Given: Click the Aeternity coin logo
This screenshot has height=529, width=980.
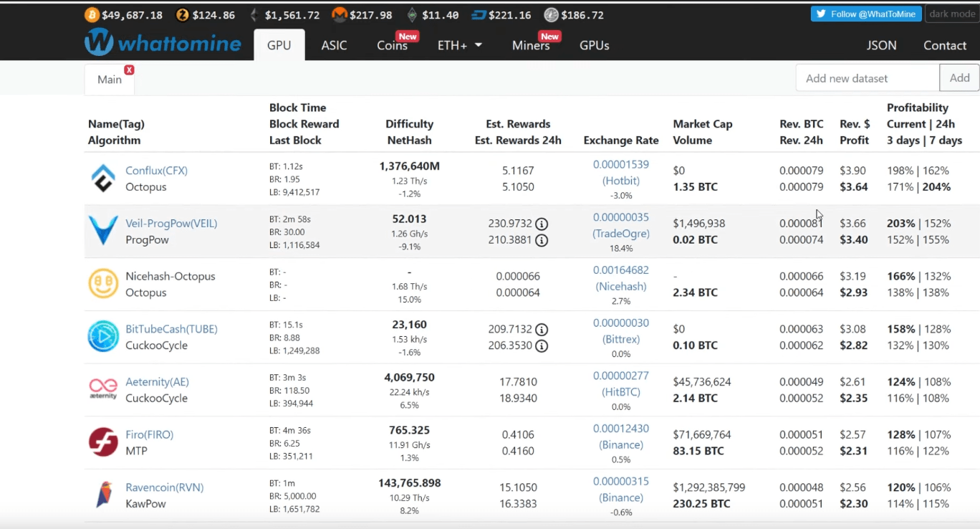Looking at the screenshot, I should (x=103, y=389).
